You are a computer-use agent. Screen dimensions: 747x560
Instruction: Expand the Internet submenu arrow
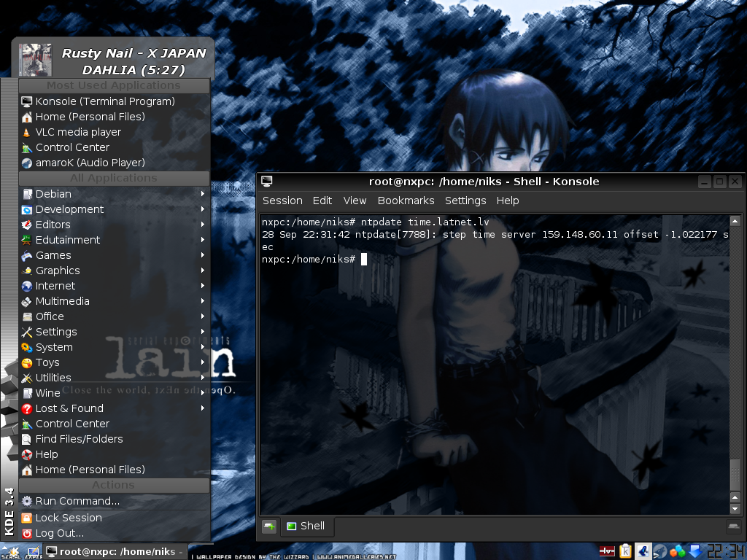click(x=203, y=286)
